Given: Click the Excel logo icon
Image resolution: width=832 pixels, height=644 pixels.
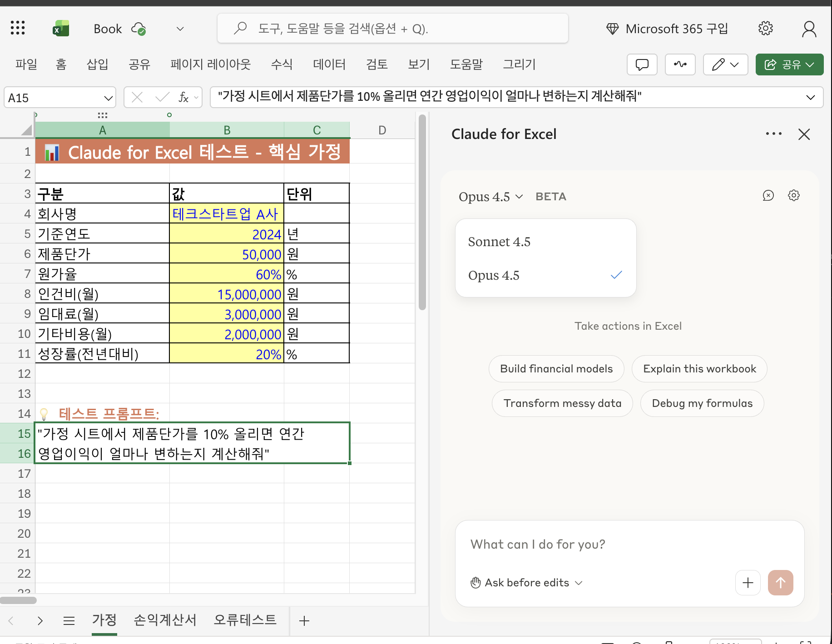Looking at the screenshot, I should point(61,29).
